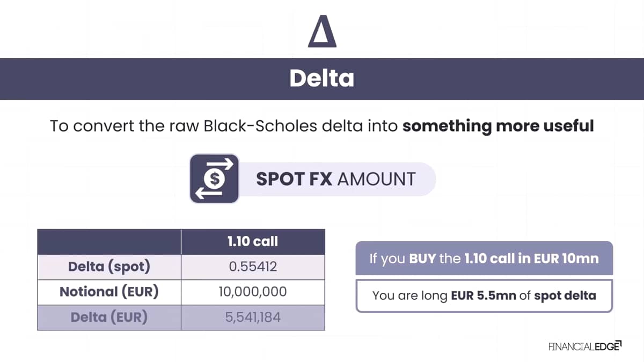
Task: Select the 5,541,184 delta value cell
Action: point(253,317)
